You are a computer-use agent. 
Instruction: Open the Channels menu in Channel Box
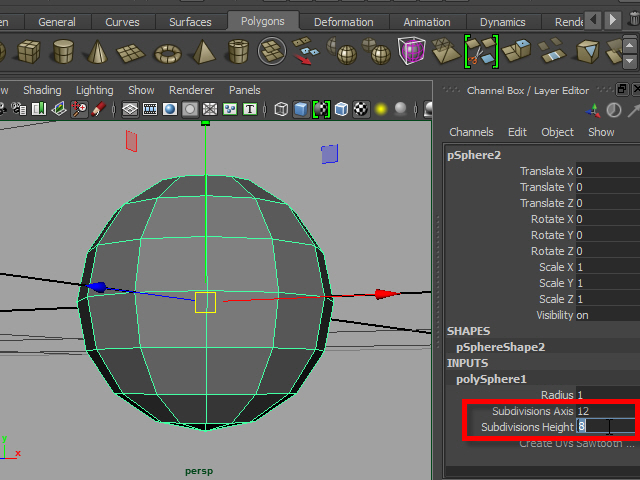pyautogui.click(x=471, y=132)
